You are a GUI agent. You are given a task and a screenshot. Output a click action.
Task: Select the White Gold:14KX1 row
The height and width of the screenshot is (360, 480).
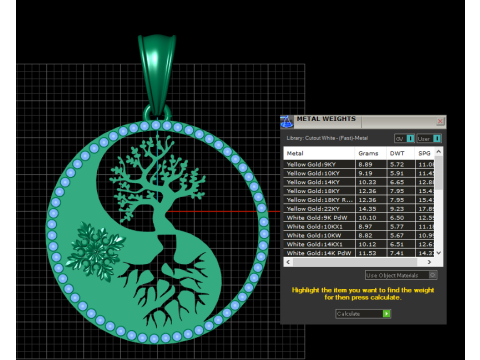(359, 244)
